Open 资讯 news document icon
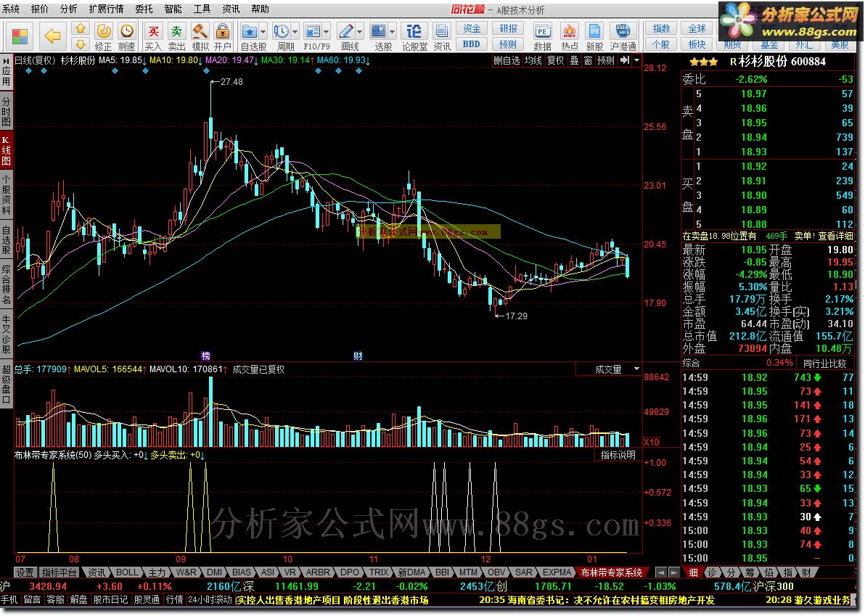 coord(441,37)
